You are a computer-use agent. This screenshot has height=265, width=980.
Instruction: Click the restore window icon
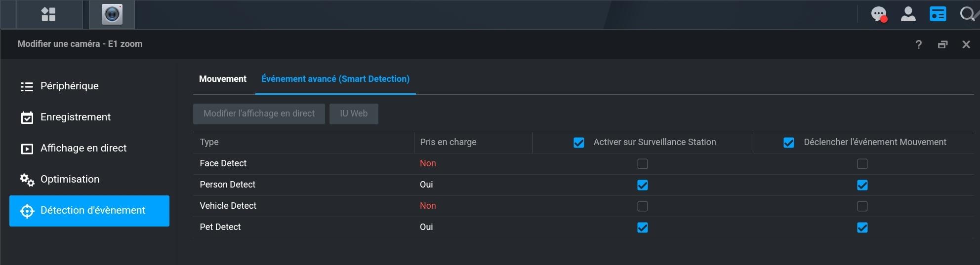[942, 44]
